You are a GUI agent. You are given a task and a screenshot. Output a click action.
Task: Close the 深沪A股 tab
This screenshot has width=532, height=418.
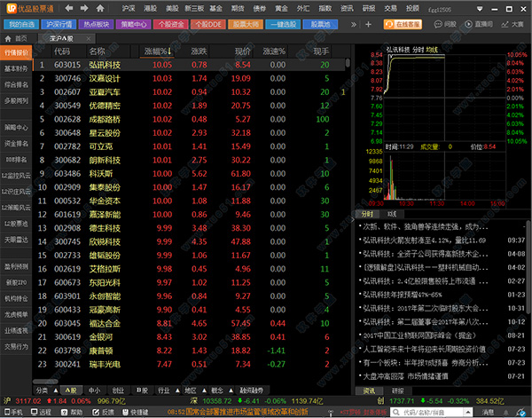click(89, 39)
